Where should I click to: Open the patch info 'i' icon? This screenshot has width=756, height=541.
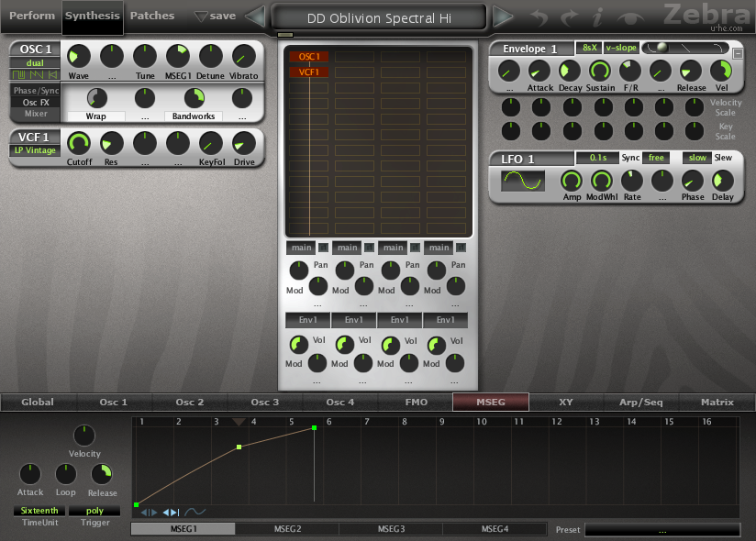(597, 17)
